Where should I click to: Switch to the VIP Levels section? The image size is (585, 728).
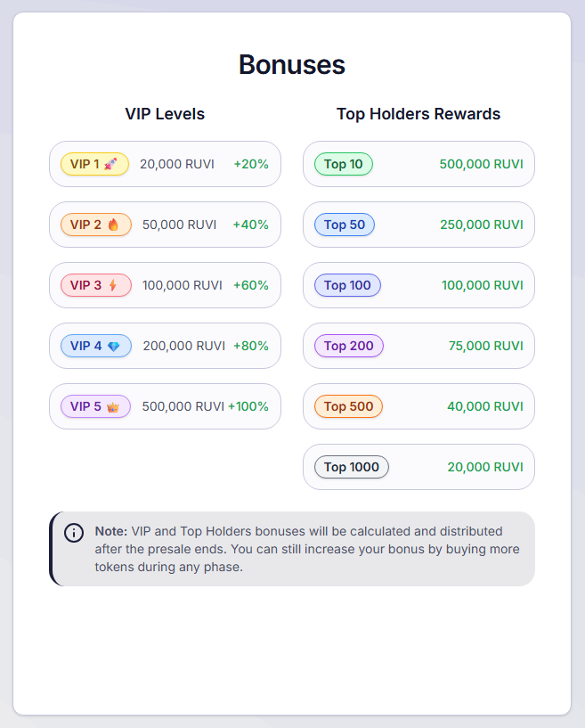tap(165, 114)
